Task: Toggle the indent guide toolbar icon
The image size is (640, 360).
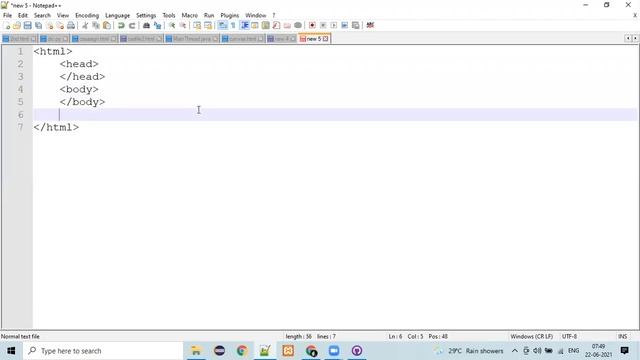Action: [244, 25]
